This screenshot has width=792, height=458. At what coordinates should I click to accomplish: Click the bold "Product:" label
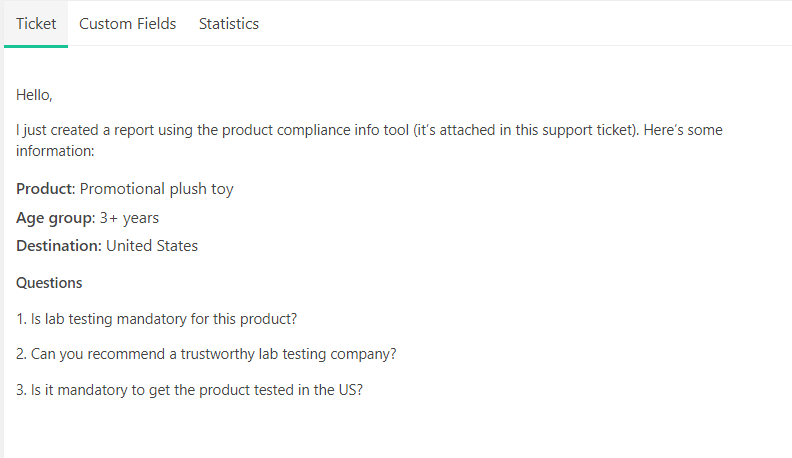[45, 189]
